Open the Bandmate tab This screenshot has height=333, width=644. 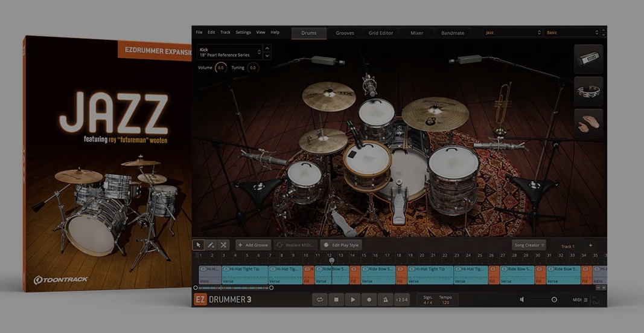453,33
